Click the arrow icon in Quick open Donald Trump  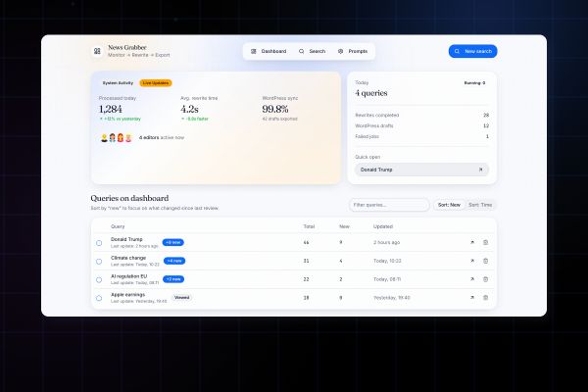click(481, 170)
